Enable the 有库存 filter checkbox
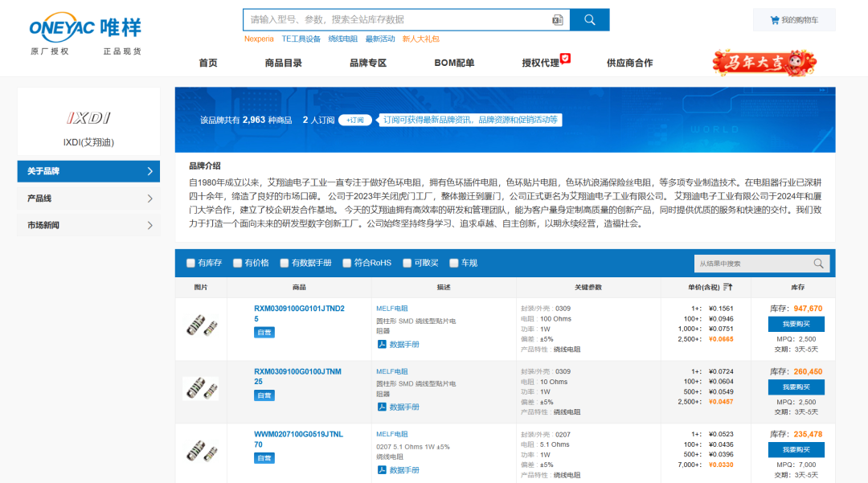This screenshot has width=868, height=483. coord(190,263)
